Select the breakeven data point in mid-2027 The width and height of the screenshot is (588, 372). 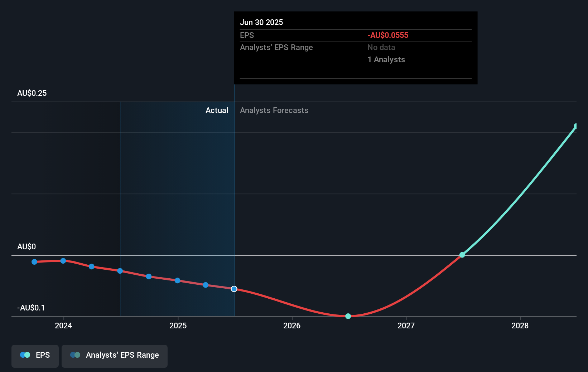[x=462, y=255]
